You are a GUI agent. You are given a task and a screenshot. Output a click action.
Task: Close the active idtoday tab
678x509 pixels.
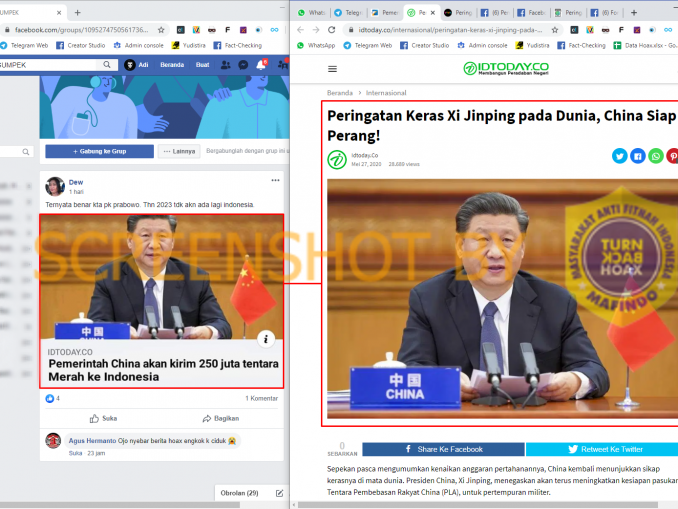(433, 13)
